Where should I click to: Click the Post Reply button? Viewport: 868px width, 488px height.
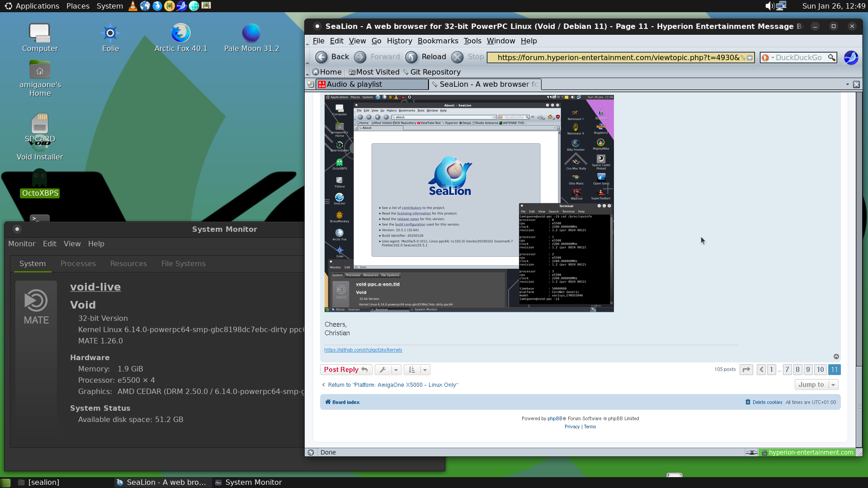pyautogui.click(x=346, y=370)
